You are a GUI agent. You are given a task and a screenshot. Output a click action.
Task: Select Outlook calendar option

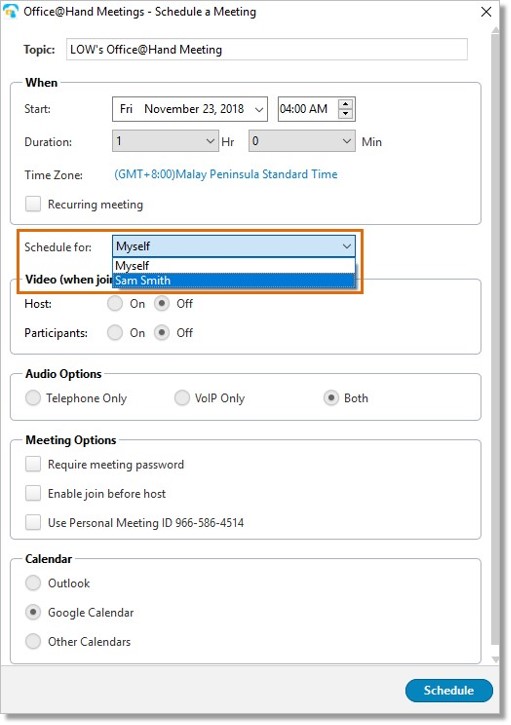tap(33, 583)
